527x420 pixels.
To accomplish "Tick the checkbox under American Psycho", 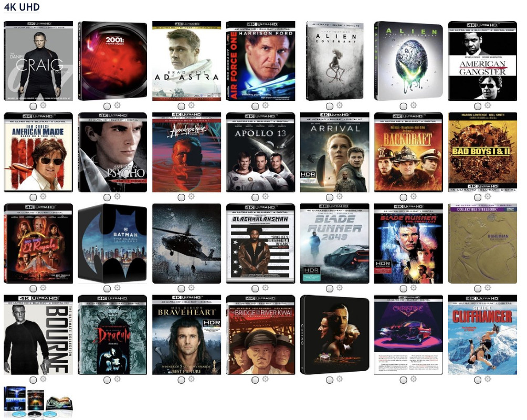I will point(107,197).
